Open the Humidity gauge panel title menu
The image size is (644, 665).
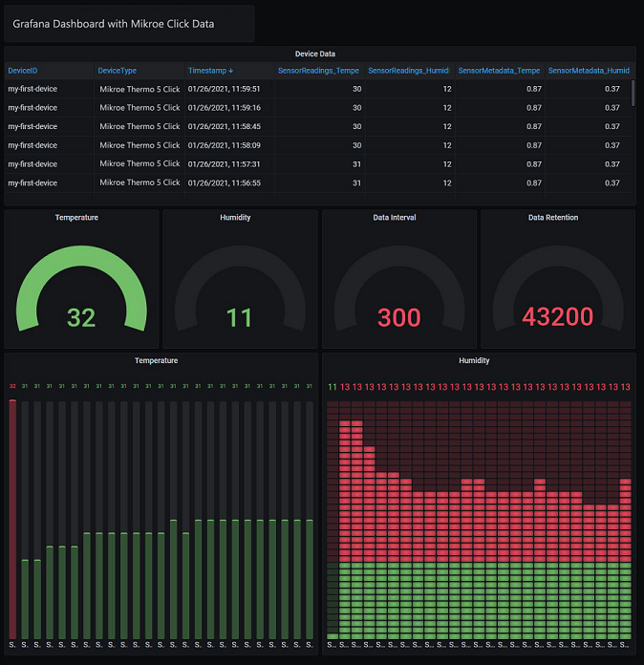pyautogui.click(x=235, y=218)
